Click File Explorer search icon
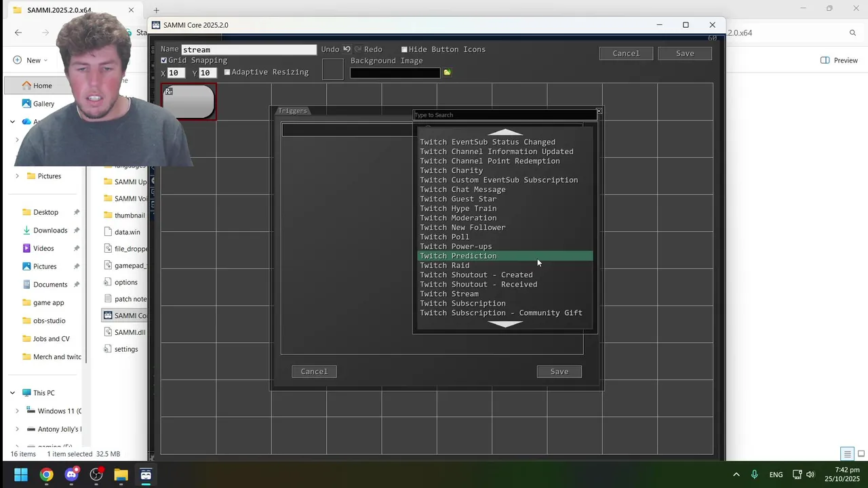Viewport: 868px width, 488px height. click(x=853, y=33)
